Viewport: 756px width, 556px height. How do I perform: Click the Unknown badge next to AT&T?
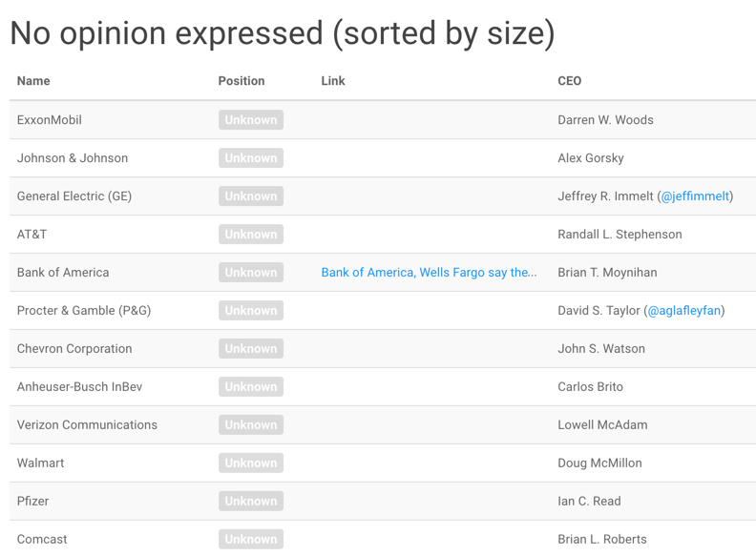pyautogui.click(x=251, y=235)
